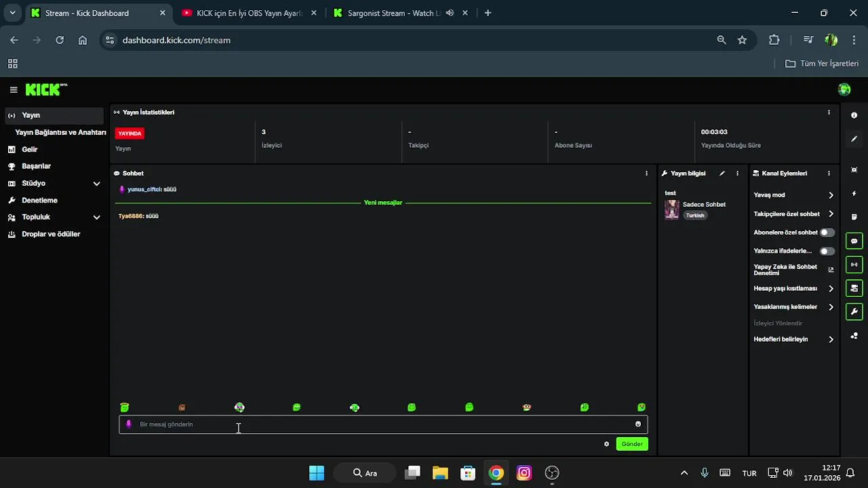Open Takipçilere özel sohbet options

click(x=794, y=214)
